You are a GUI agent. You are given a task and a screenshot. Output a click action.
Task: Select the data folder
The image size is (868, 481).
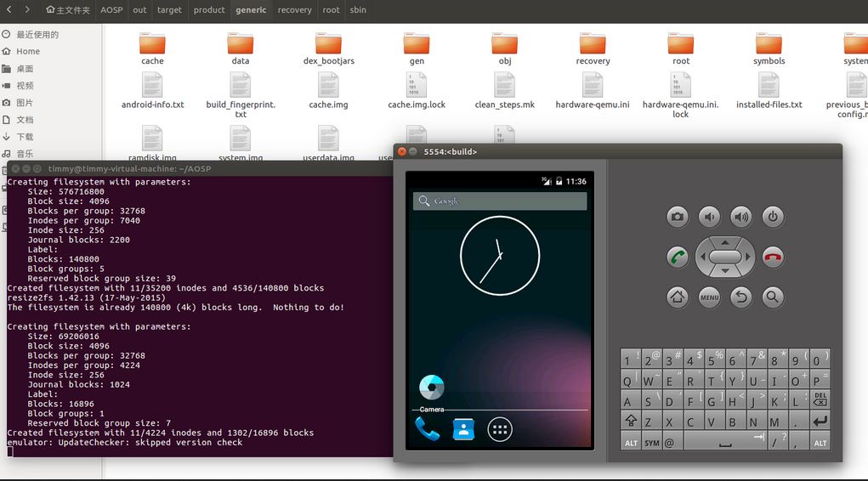coord(241,48)
